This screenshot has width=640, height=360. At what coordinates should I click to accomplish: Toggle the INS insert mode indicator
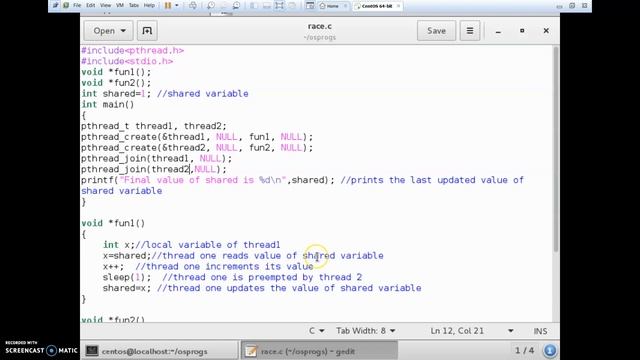coord(540,331)
